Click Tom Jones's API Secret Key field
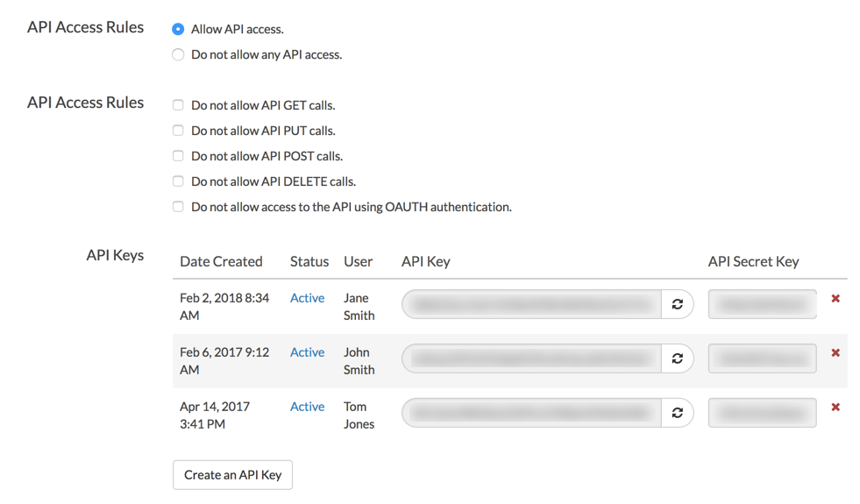860x504 pixels. [x=762, y=413]
